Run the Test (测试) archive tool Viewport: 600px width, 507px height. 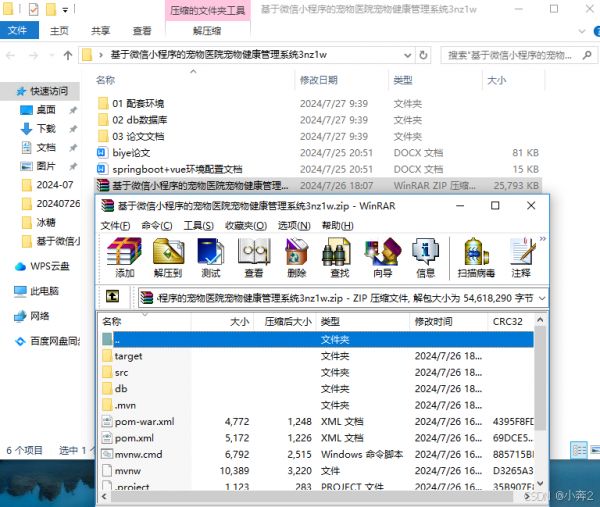coord(210,257)
